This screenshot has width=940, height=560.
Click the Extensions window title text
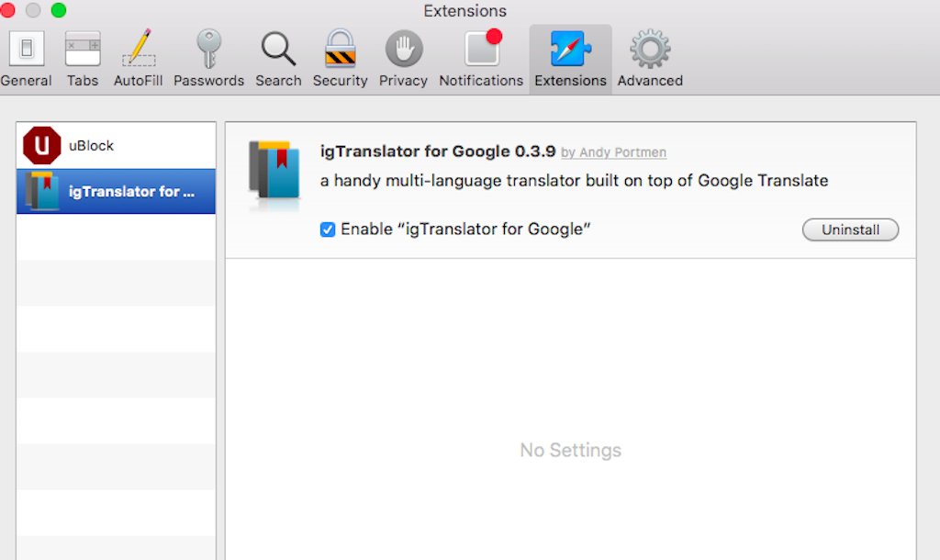point(465,11)
